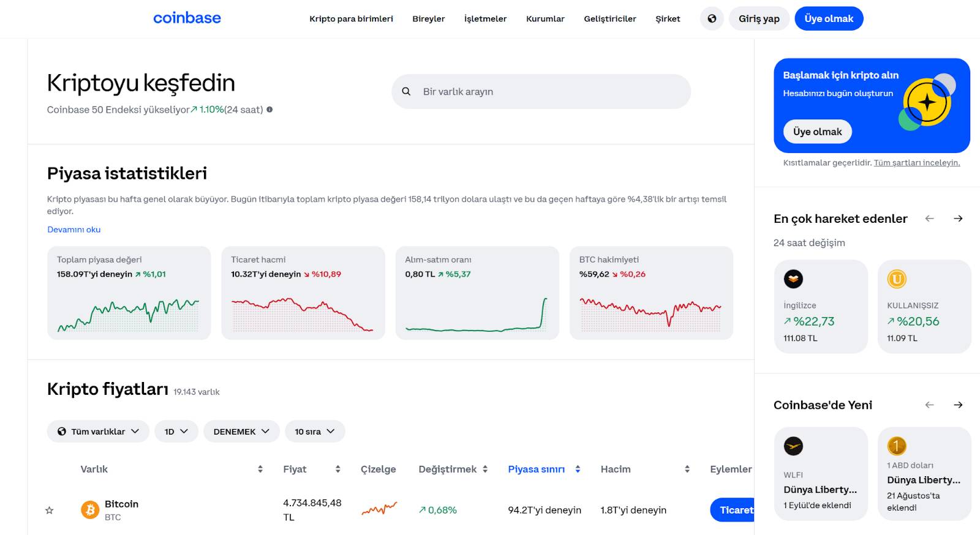Viewport: 980px width, 535px height.
Task: Click Bitcoin row sparkline chart
Action: point(379,509)
